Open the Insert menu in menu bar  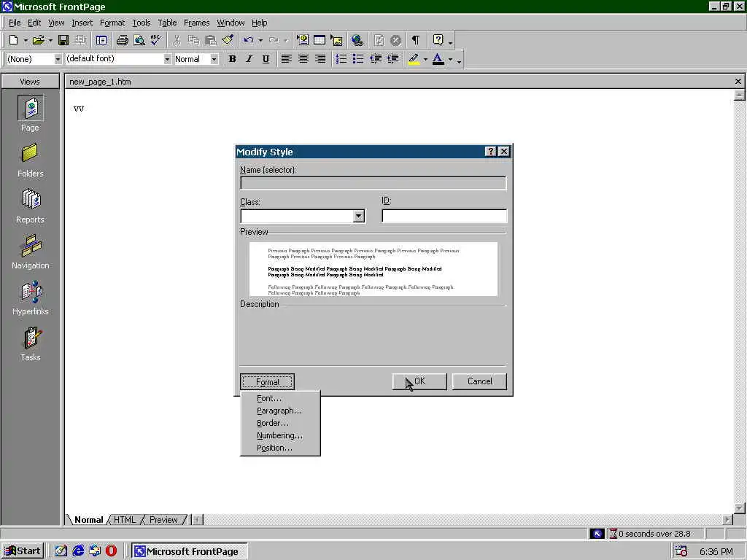pyautogui.click(x=82, y=23)
